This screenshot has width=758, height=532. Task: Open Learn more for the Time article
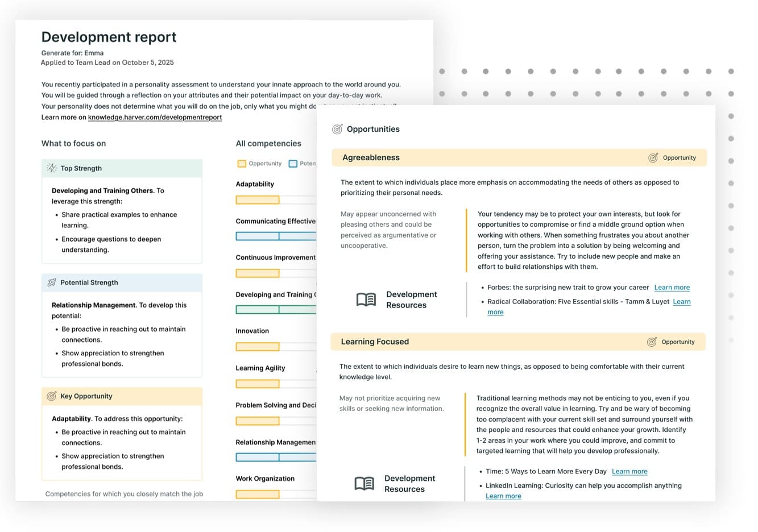click(629, 471)
